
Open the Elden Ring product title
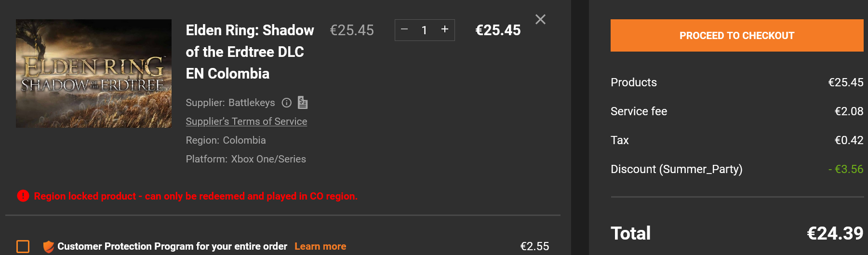click(250, 52)
